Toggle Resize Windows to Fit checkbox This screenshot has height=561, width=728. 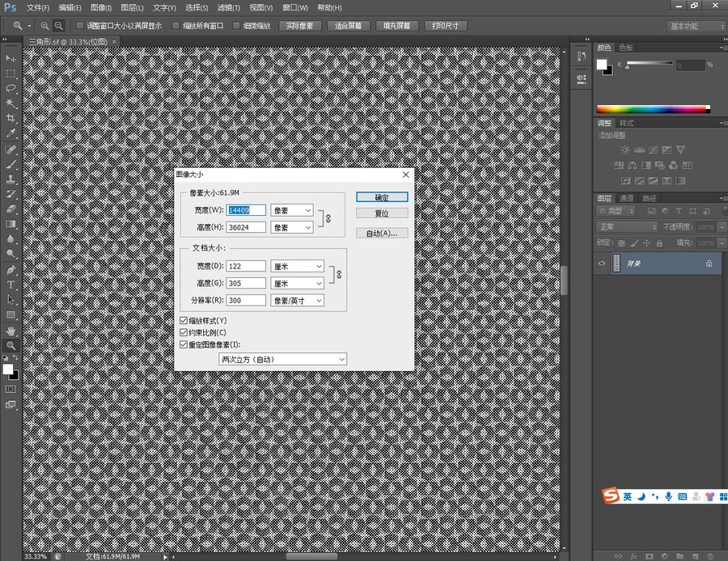[x=79, y=26]
